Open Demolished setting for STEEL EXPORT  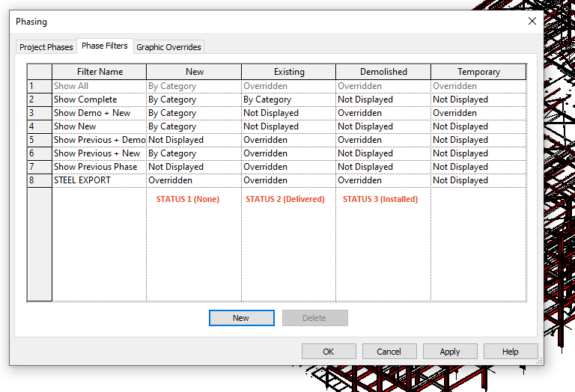pos(383,180)
